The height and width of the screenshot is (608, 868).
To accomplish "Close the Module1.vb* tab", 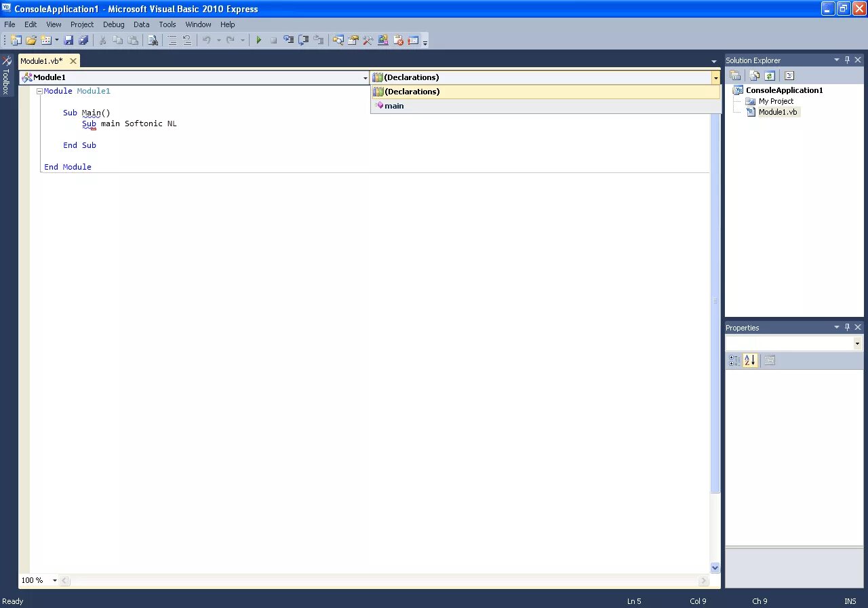I will pos(73,61).
